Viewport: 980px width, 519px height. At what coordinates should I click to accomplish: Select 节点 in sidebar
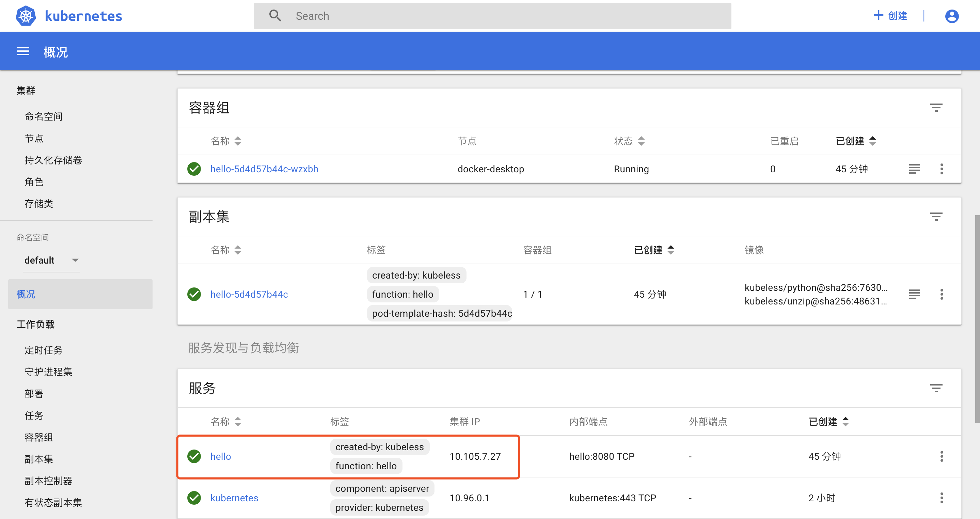[x=34, y=138]
